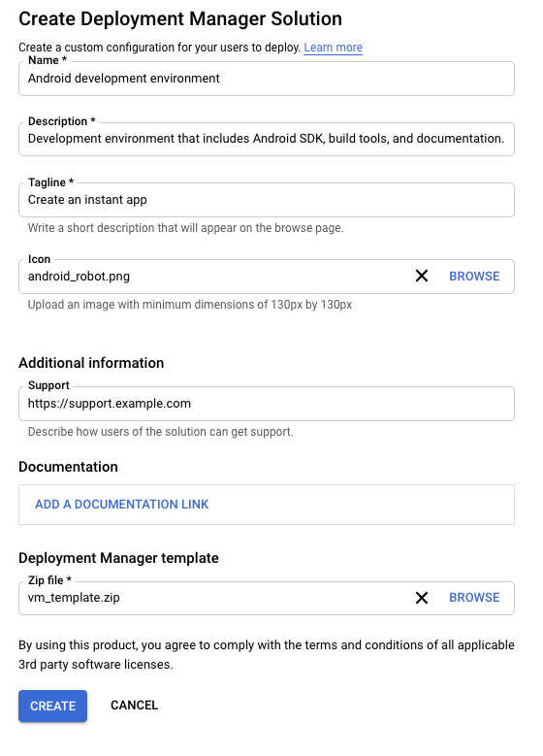
Task: Open the Learn more link
Action: pos(333,48)
